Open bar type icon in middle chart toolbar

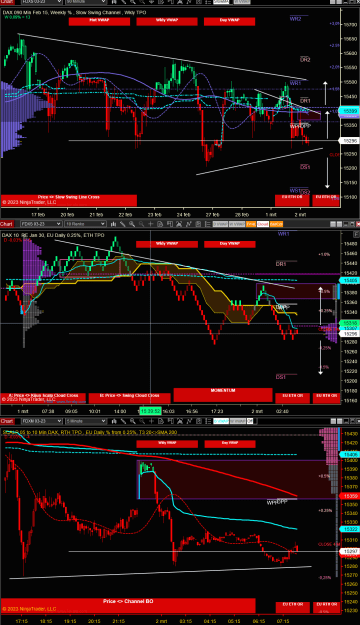[x=113, y=224]
